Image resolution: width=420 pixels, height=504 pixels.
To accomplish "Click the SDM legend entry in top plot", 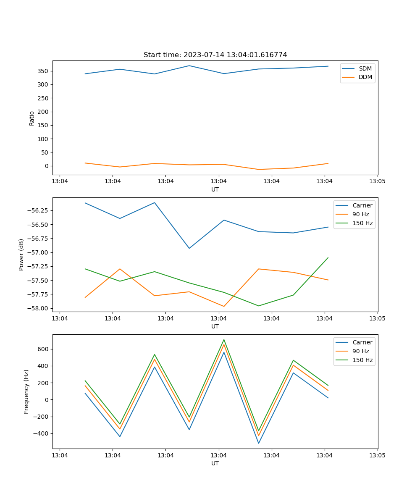I will 365,68.
